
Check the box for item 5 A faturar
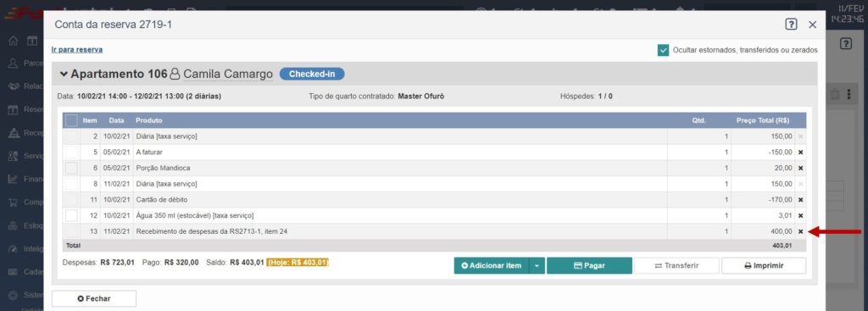(71, 153)
